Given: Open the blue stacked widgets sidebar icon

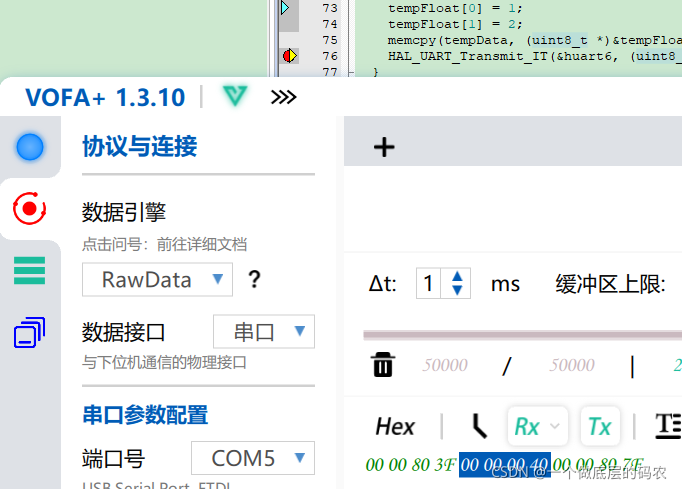Looking at the screenshot, I should [30, 333].
